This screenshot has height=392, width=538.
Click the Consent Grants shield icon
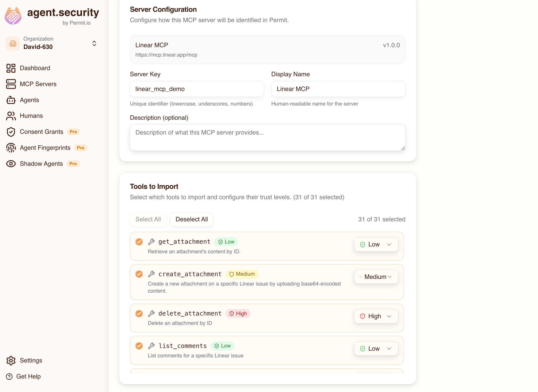point(11,132)
